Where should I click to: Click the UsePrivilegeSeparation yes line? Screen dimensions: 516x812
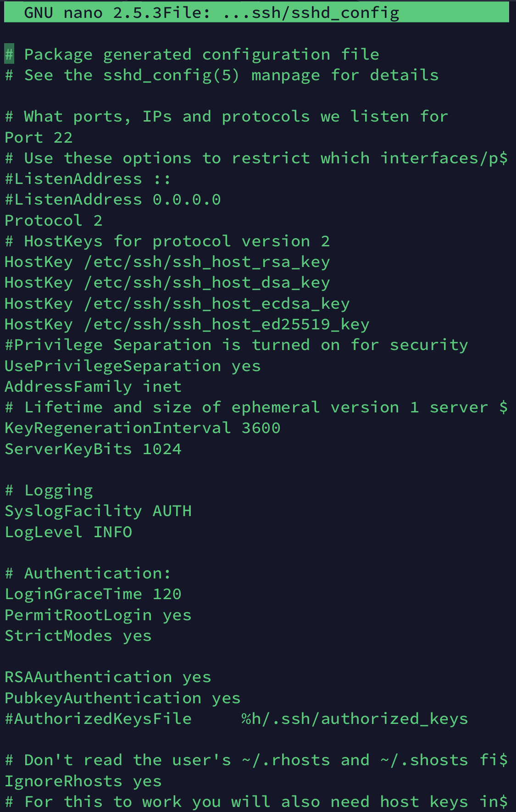tap(133, 366)
